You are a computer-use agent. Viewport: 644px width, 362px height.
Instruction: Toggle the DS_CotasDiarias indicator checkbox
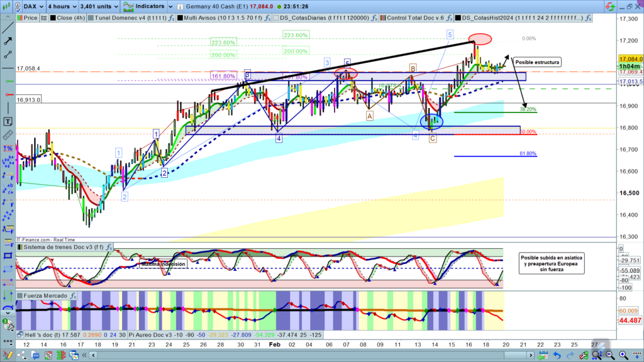point(277,18)
